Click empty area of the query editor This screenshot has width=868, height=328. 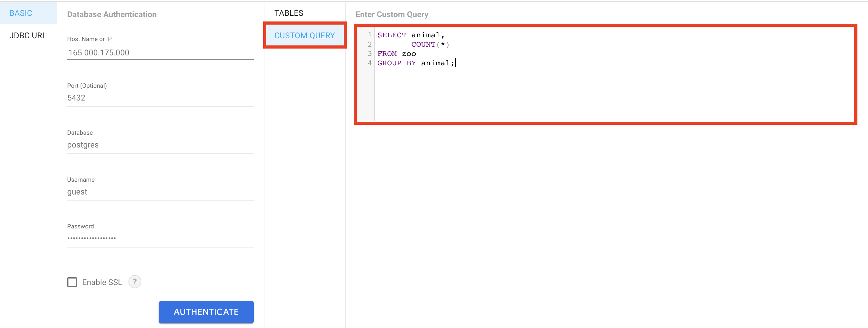tap(607, 94)
